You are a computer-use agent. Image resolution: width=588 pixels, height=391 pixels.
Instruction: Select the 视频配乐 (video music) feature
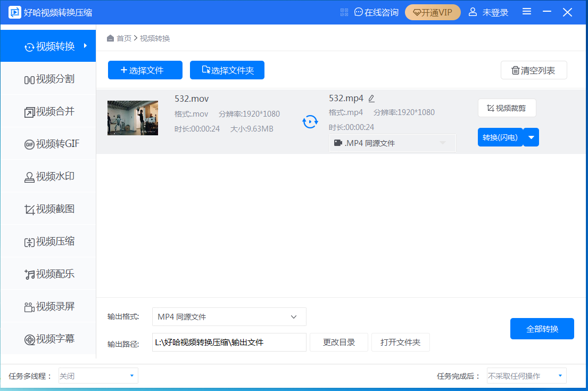click(x=48, y=274)
